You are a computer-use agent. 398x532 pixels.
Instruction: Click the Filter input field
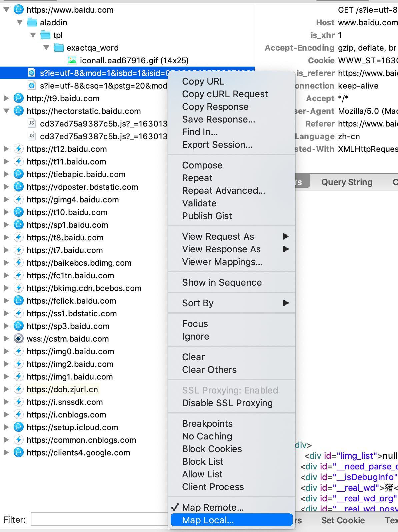coord(99,519)
